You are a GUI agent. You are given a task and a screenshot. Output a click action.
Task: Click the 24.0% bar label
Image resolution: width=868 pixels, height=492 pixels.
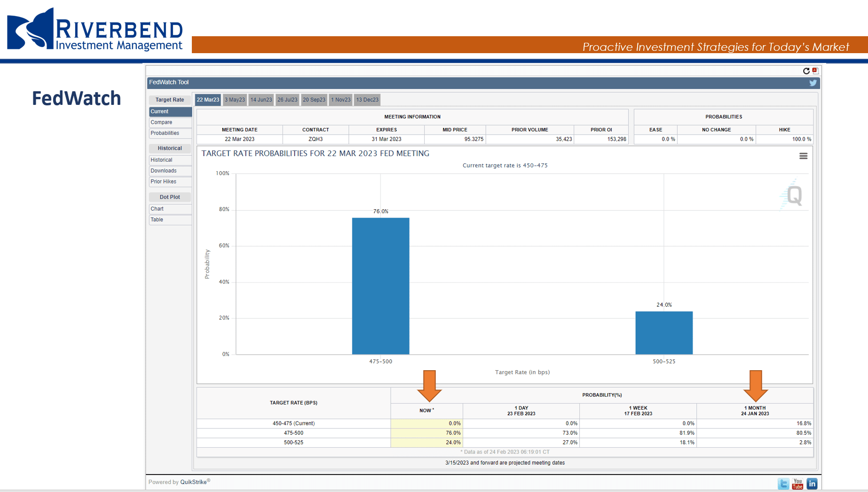pyautogui.click(x=664, y=305)
